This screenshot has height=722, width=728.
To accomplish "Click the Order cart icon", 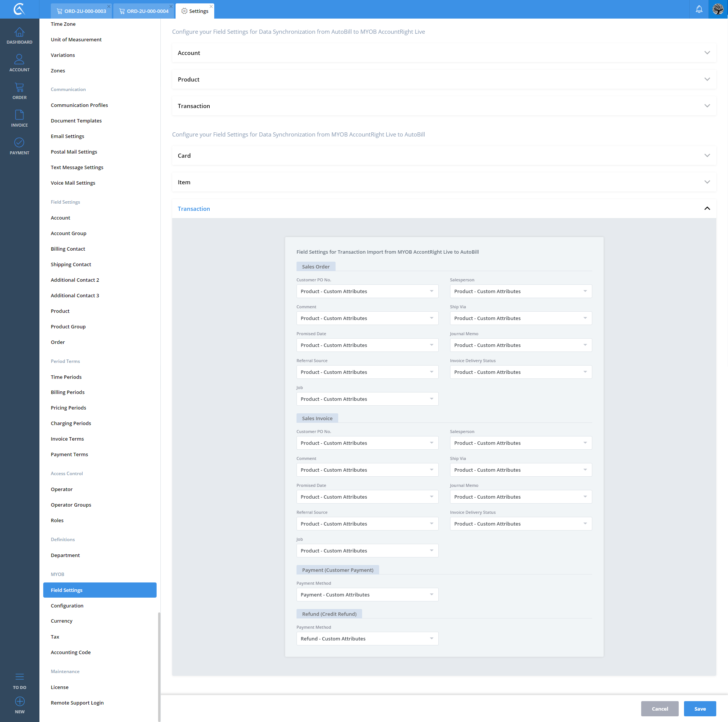I will pyautogui.click(x=19, y=88).
